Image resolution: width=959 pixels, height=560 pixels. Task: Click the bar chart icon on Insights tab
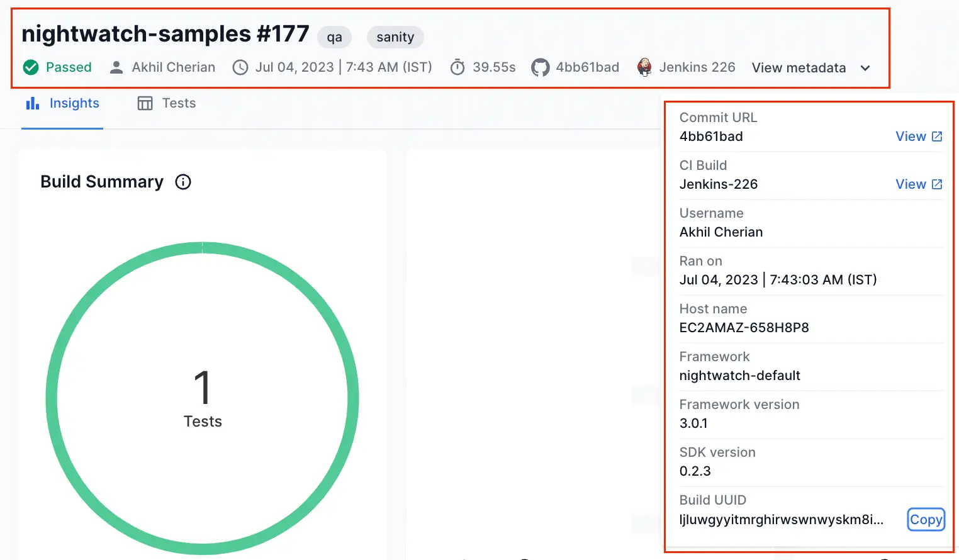[x=33, y=103]
